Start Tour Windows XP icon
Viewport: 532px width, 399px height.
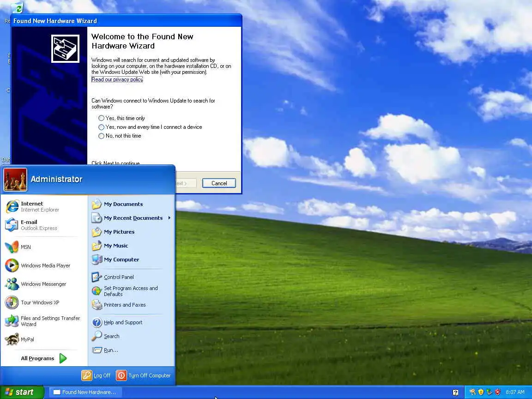pos(12,302)
